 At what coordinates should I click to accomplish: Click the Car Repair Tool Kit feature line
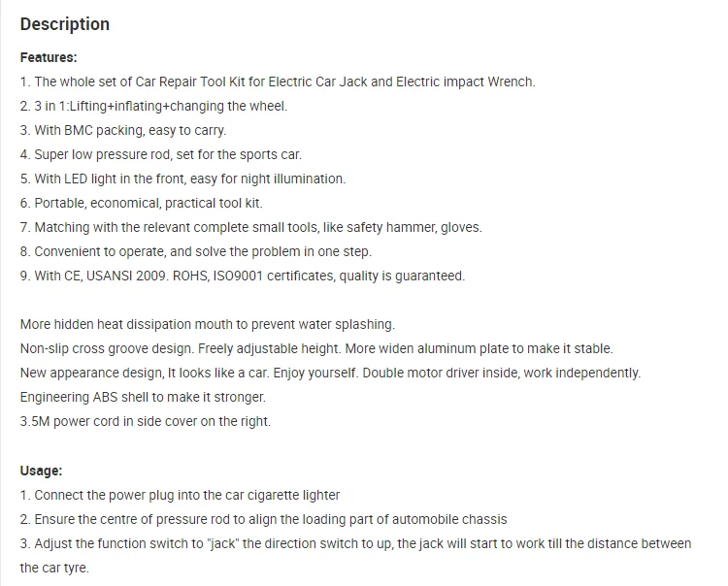pyautogui.click(x=278, y=82)
